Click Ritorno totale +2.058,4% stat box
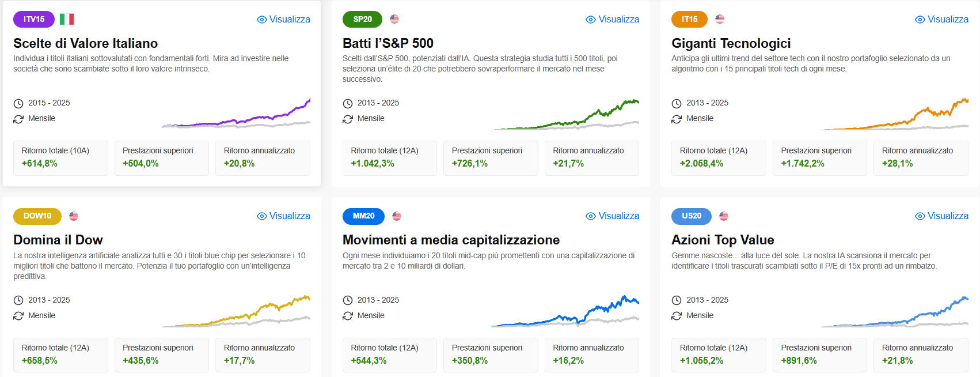 [718, 158]
